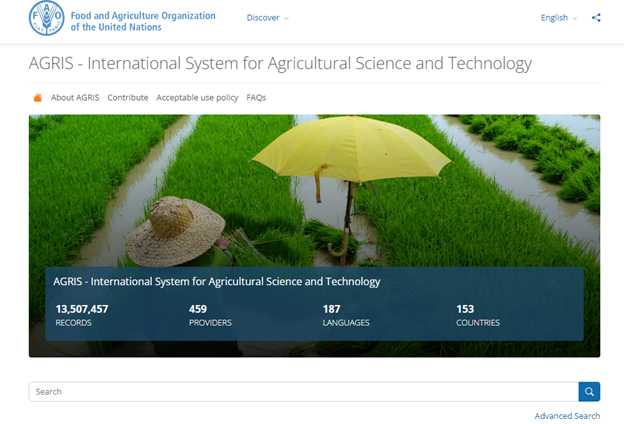
Task: Open About AGRIS page
Action: (x=75, y=98)
